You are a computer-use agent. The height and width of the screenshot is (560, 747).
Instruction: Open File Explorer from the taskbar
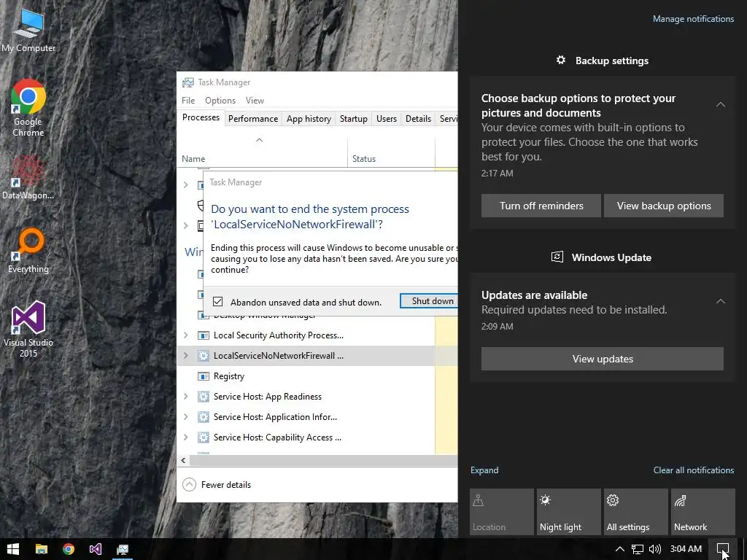pyautogui.click(x=42, y=549)
